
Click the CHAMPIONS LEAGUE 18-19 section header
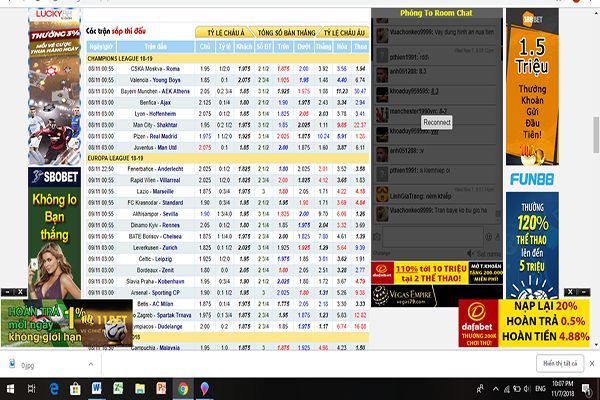(228, 59)
